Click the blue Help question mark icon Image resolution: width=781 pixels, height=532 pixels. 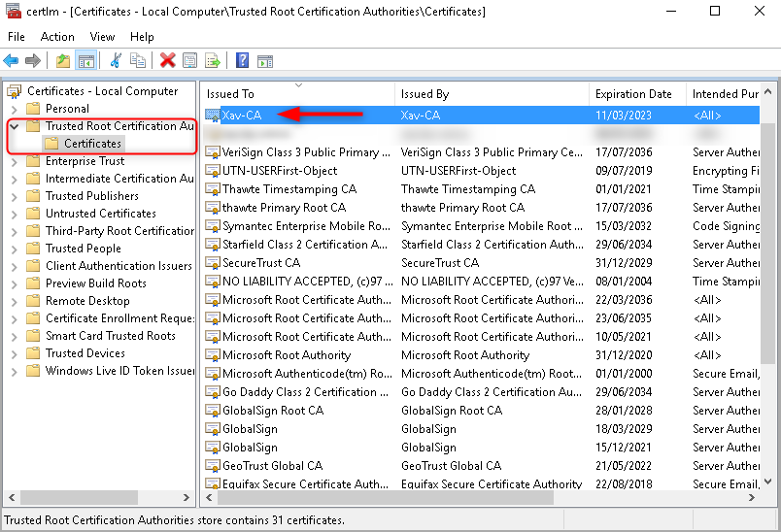pyautogui.click(x=242, y=60)
